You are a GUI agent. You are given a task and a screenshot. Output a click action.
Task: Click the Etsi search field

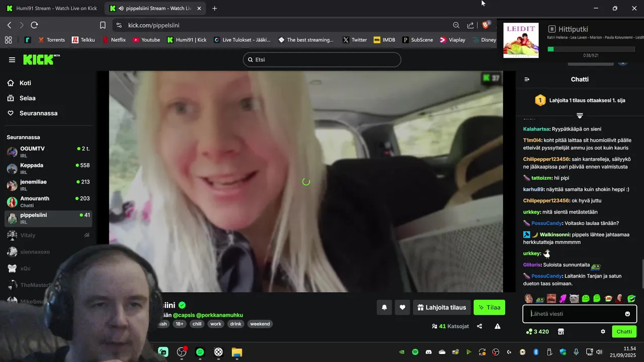pyautogui.click(x=322, y=59)
